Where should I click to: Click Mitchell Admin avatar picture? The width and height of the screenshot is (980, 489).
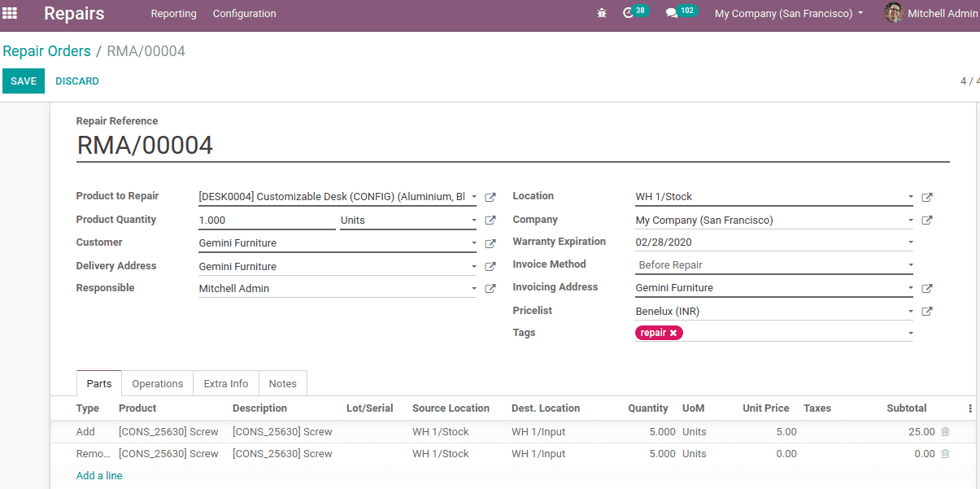point(894,13)
